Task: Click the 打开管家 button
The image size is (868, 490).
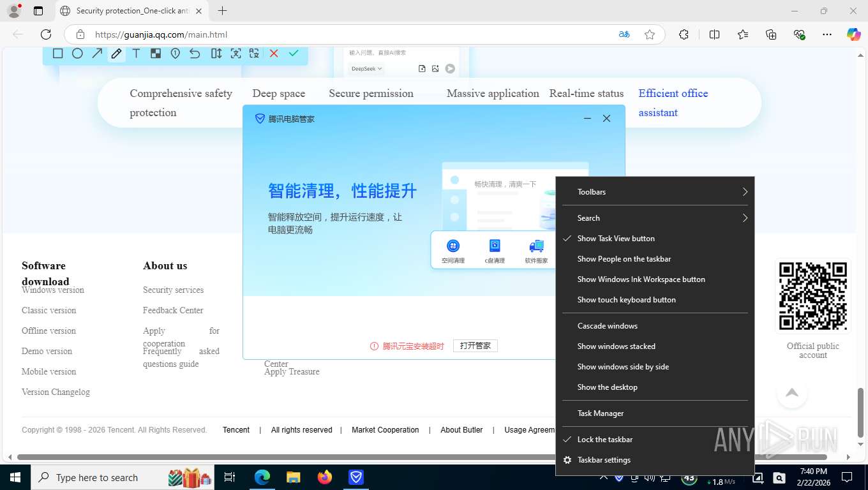Action: click(x=475, y=346)
